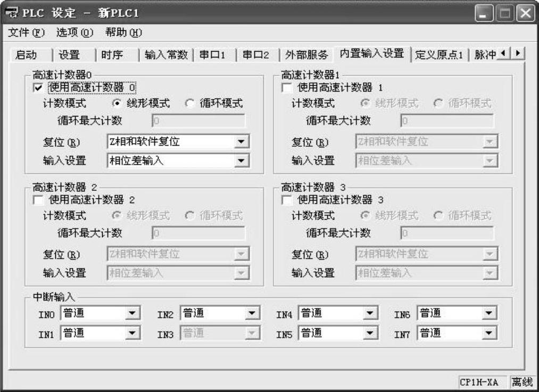
Task: Select 线形模式 for high-speed counter 0
Action: pos(117,103)
